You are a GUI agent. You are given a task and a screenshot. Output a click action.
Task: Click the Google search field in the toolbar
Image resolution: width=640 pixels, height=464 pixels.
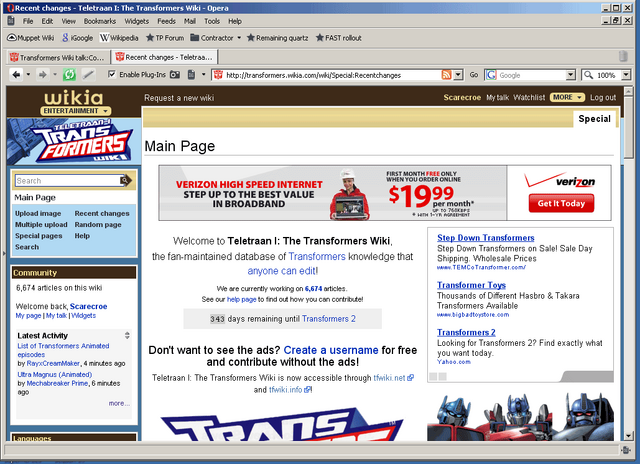[531, 75]
